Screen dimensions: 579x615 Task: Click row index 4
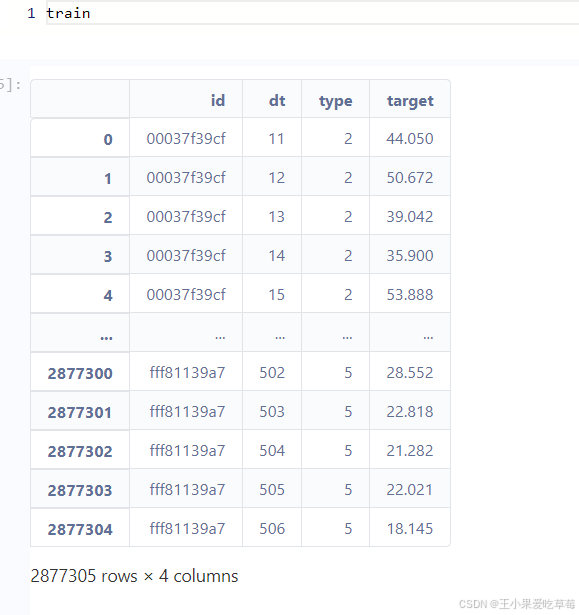(108, 295)
